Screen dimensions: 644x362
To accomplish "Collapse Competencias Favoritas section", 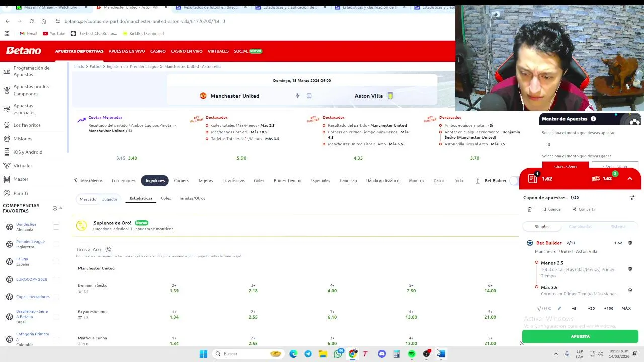I will point(61,208).
